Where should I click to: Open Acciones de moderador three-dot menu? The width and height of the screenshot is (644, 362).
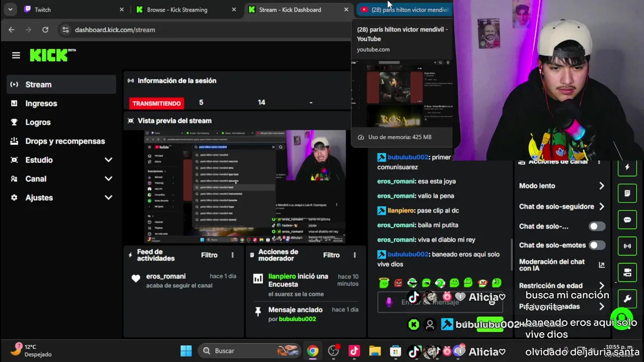click(x=355, y=255)
